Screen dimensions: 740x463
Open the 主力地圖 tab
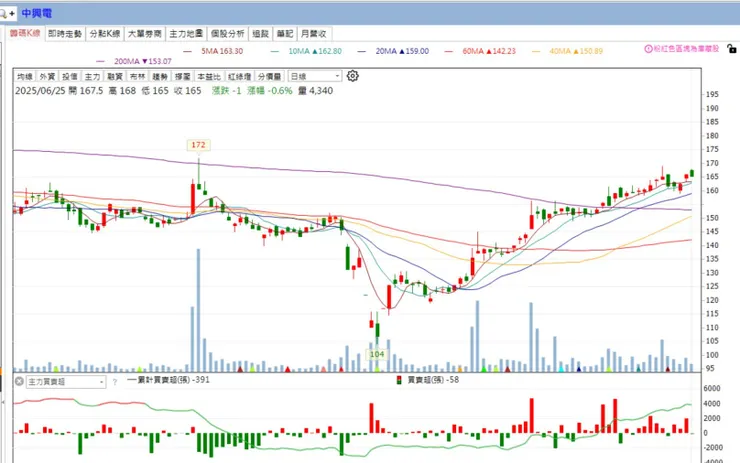pos(186,34)
